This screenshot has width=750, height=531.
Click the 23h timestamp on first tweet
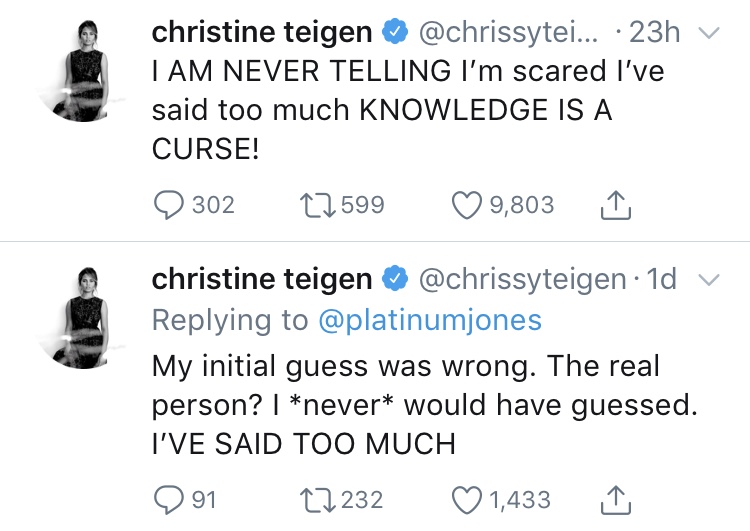point(654,32)
